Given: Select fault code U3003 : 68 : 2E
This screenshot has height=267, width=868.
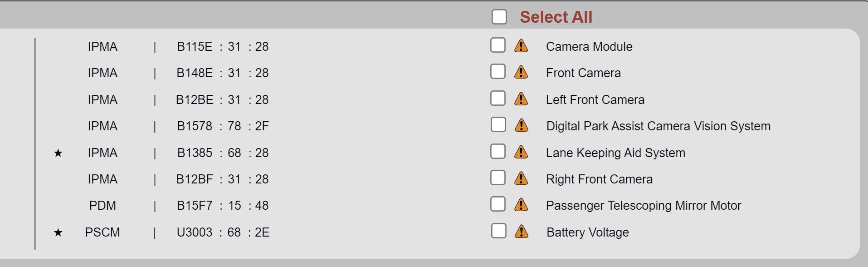Looking at the screenshot, I should pyautogui.click(x=223, y=232).
